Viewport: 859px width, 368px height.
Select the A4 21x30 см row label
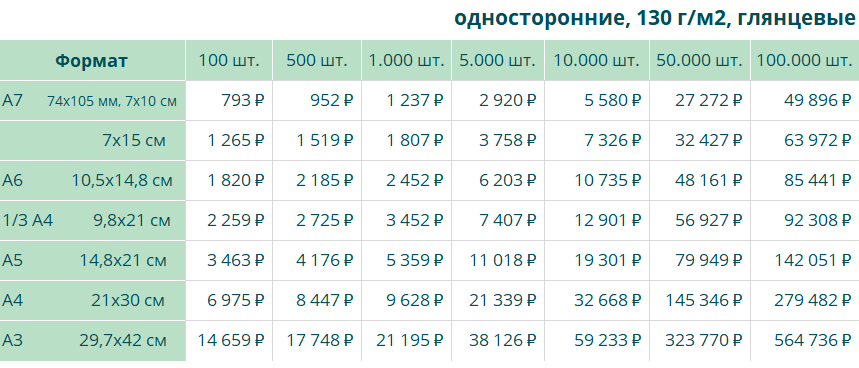[x=92, y=301]
